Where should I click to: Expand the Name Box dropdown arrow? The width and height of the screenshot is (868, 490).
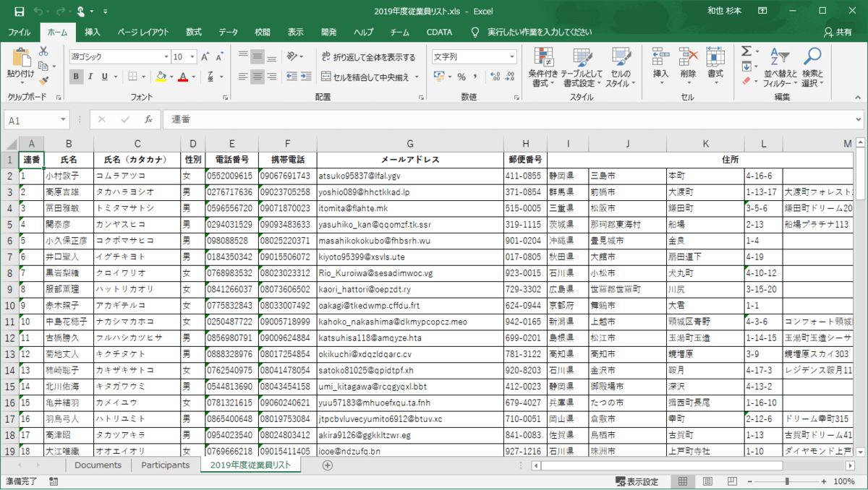(x=64, y=120)
